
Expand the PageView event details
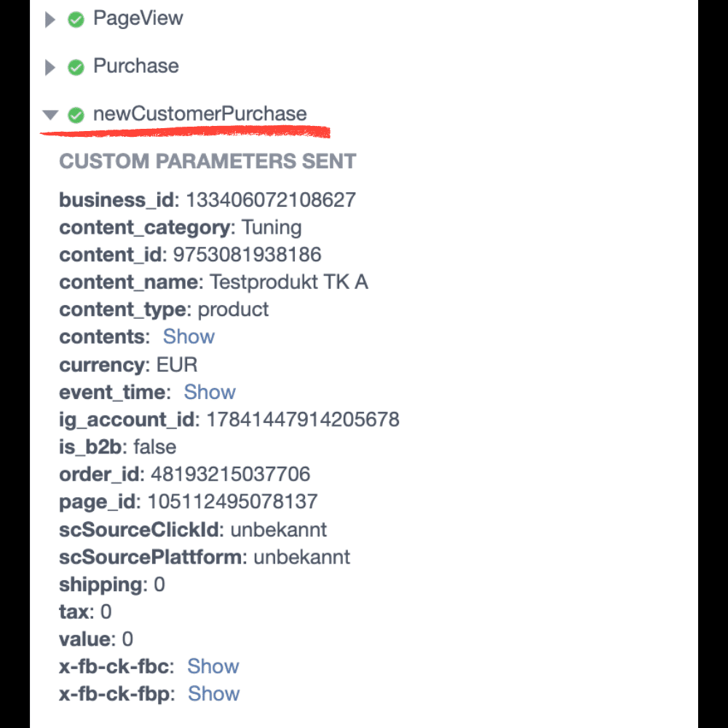click(x=50, y=20)
